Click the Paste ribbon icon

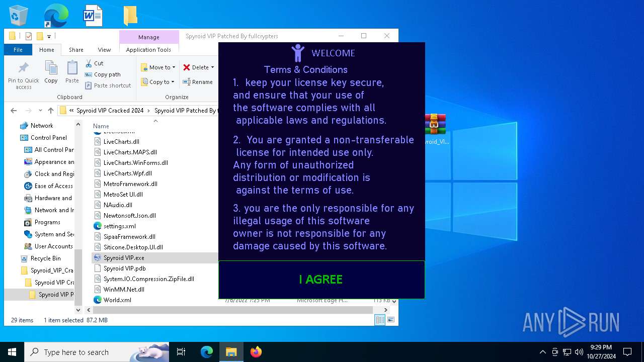(72, 72)
